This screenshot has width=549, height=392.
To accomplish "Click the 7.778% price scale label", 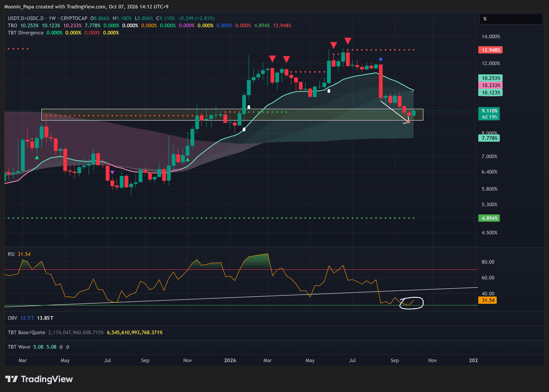I will point(490,138).
